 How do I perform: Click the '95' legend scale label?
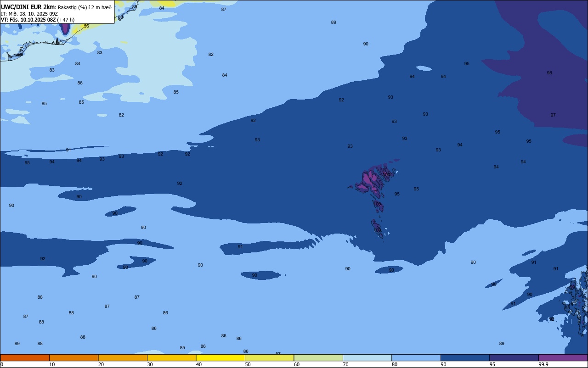pos(492,364)
